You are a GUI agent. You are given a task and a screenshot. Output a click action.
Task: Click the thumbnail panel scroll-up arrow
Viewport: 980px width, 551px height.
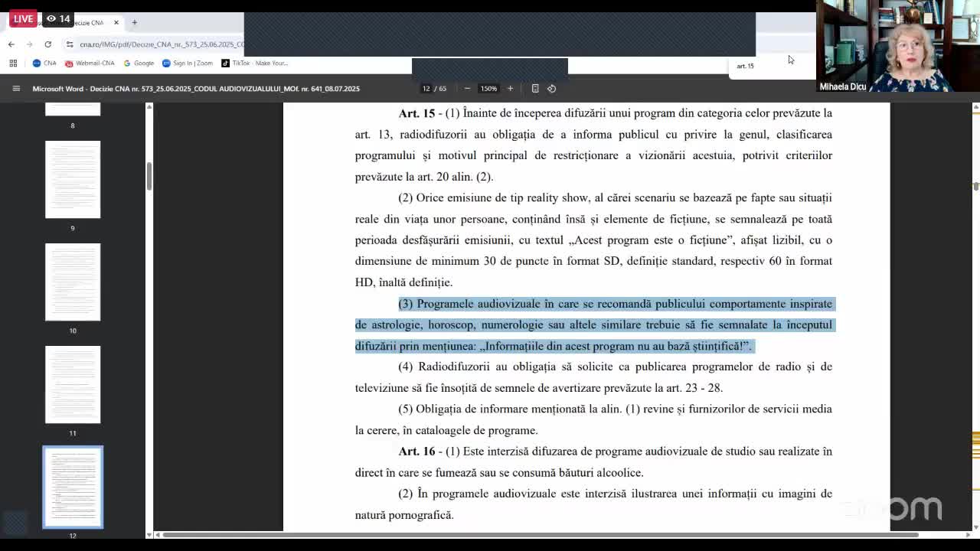tap(149, 106)
